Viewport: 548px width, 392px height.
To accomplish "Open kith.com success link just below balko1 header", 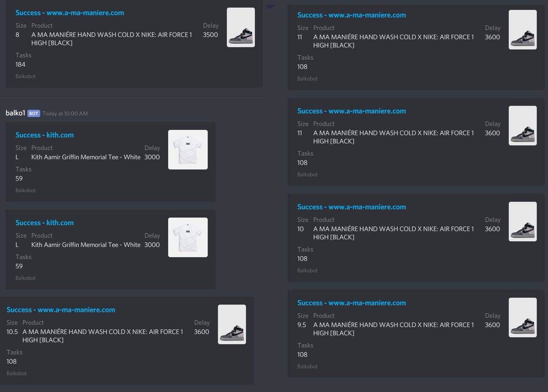I will coord(44,135).
